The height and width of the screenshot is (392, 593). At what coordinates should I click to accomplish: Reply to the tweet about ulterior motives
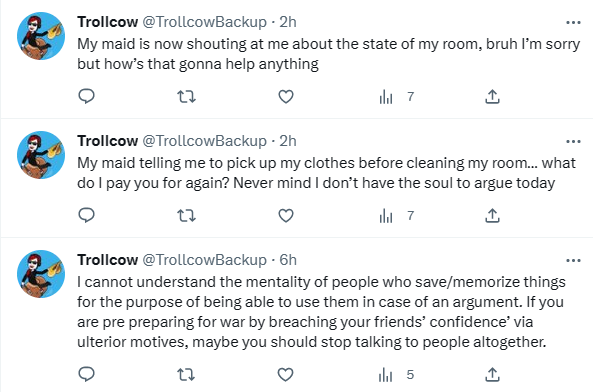(x=86, y=374)
